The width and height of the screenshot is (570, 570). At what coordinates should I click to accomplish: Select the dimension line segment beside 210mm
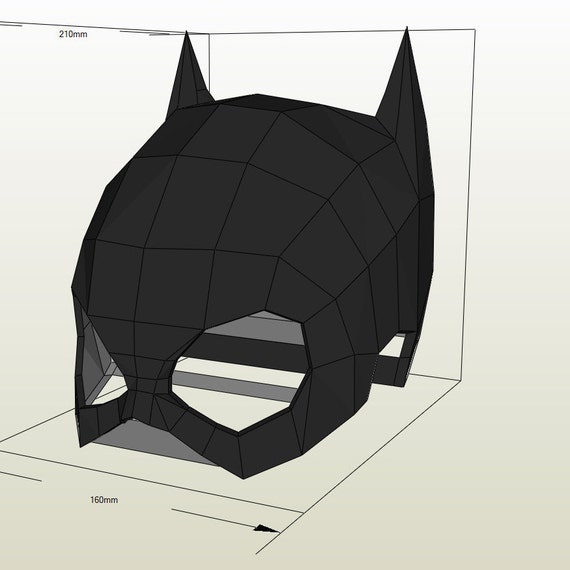point(145,33)
